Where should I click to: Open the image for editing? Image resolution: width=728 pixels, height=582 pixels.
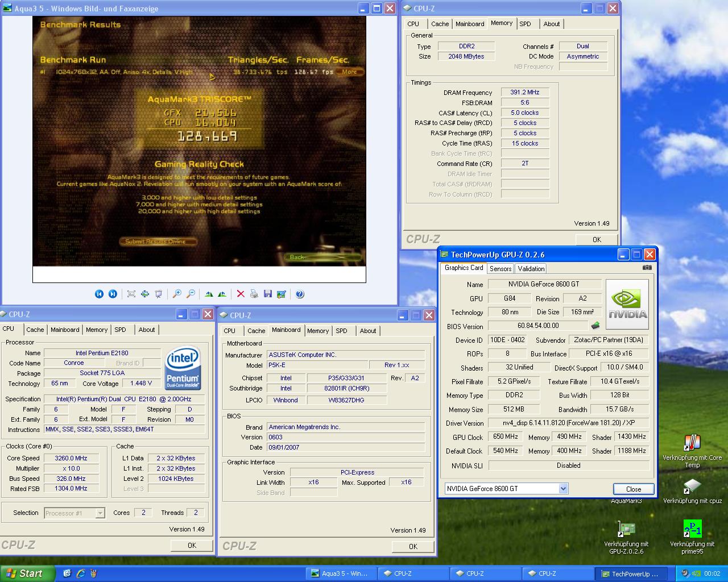tap(282, 294)
